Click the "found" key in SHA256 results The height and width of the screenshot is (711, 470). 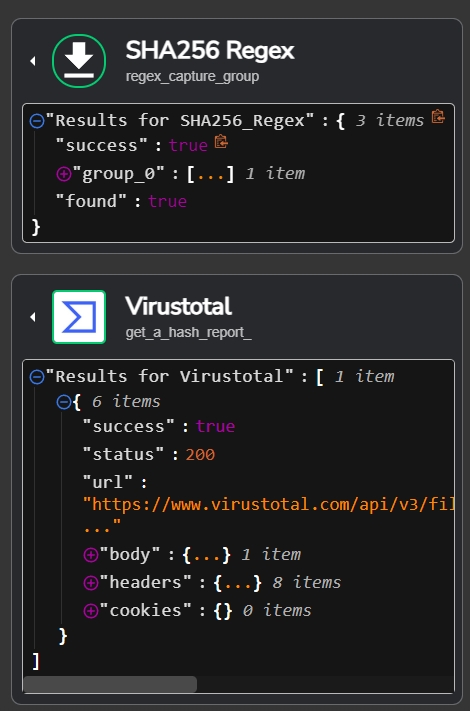pos(91,201)
